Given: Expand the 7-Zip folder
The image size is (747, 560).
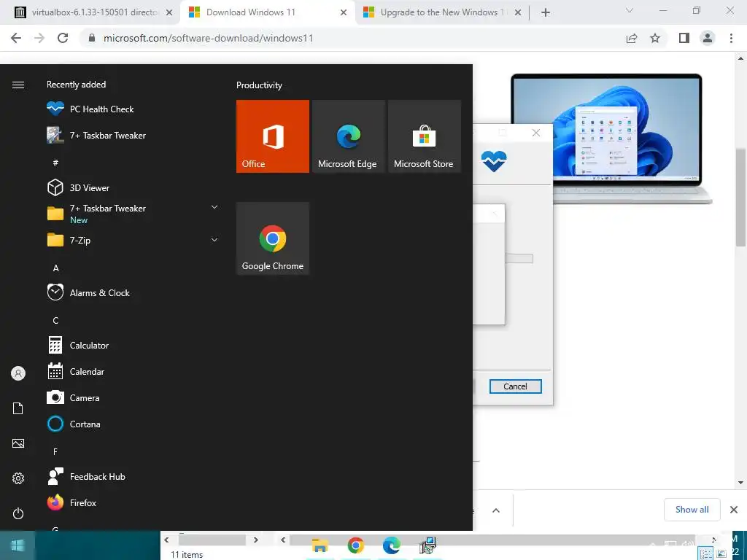Looking at the screenshot, I should point(214,239).
